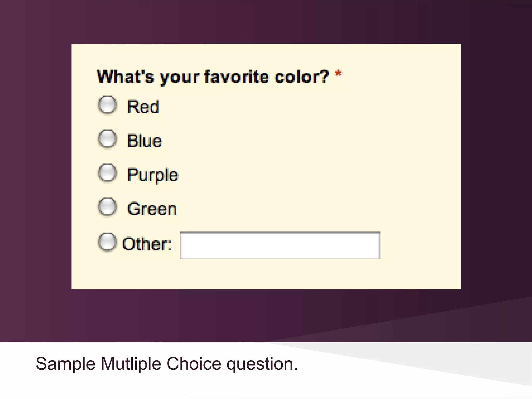Click the word "your" in the question

click(x=180, y=78)
